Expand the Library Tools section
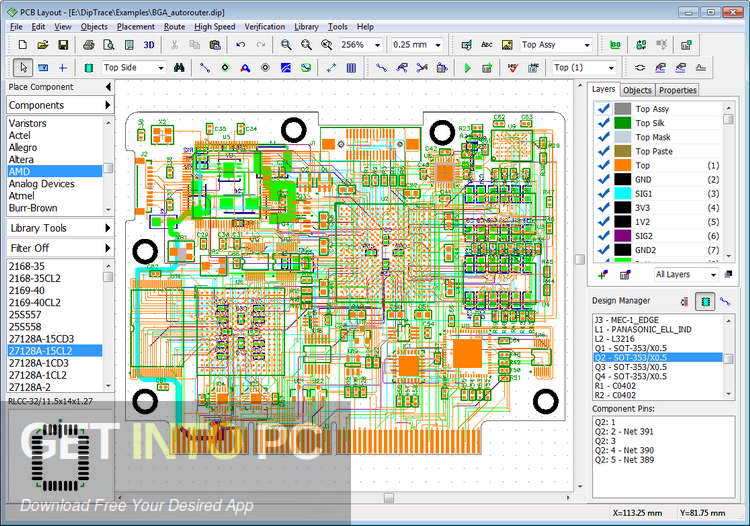This screenshot has height=526, width=750. coord(60,228)
